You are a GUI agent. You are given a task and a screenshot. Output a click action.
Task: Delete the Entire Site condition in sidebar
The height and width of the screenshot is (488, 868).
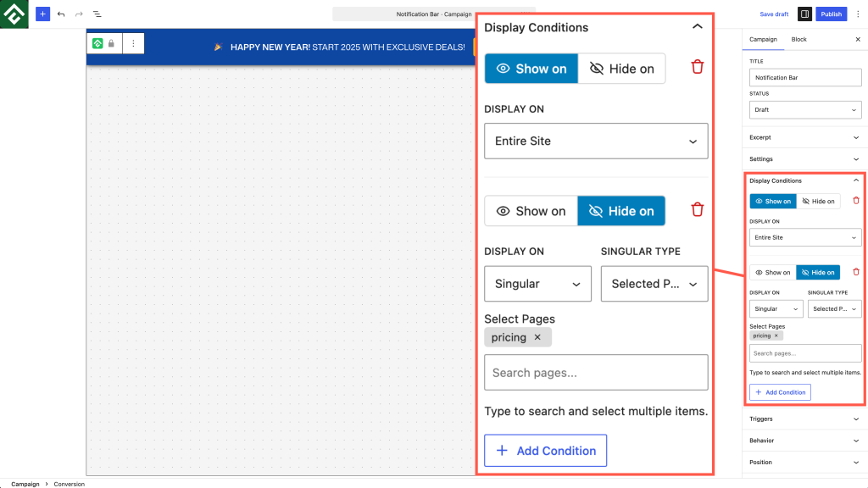856,201
